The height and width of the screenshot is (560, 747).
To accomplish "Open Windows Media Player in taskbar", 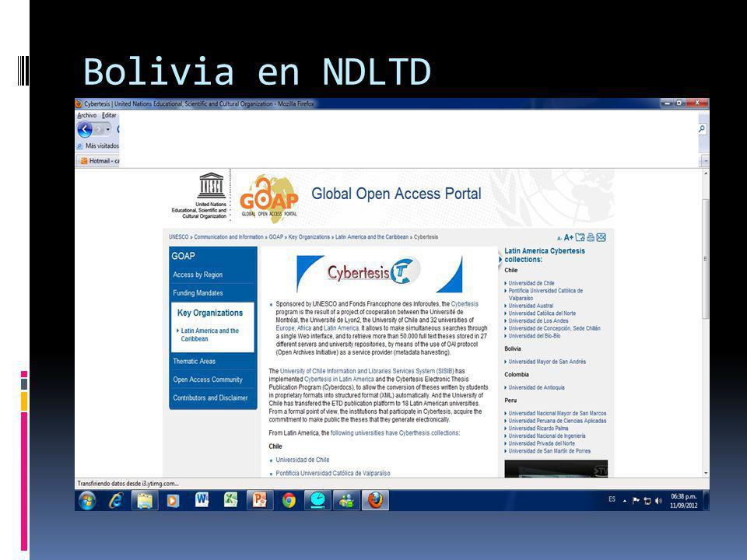I will point(173,500).
